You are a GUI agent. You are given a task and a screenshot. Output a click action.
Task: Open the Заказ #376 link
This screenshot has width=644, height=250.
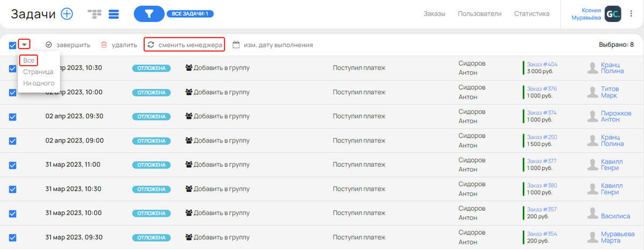(x=542, y=88)
